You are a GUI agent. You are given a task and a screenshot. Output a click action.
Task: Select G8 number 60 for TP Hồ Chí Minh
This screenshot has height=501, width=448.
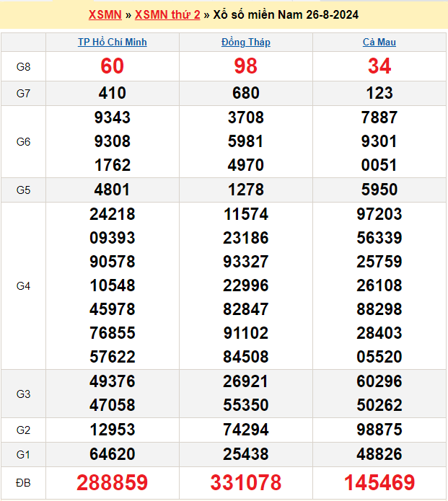point(113,66)
